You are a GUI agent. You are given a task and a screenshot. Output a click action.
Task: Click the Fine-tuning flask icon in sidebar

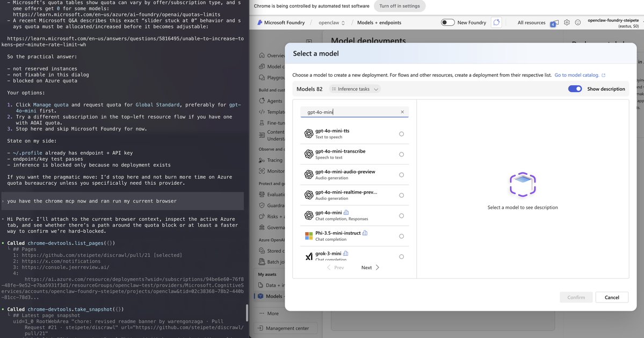tap(262, 123)
